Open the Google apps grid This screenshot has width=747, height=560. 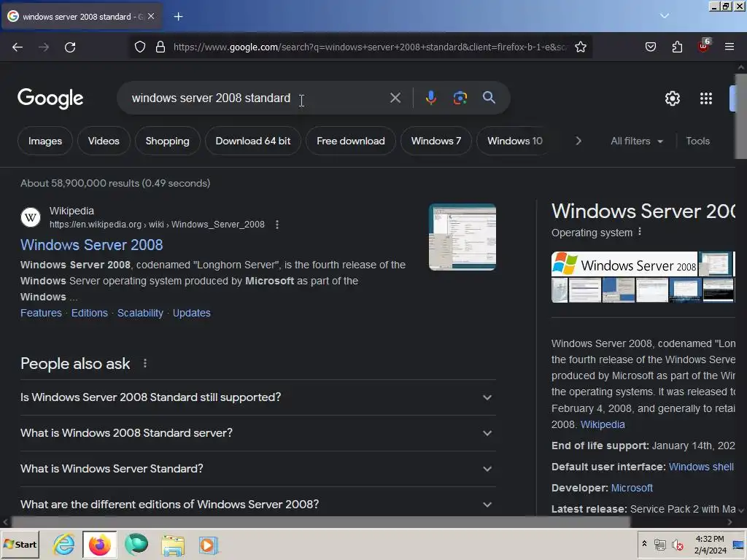pos(706,98)
